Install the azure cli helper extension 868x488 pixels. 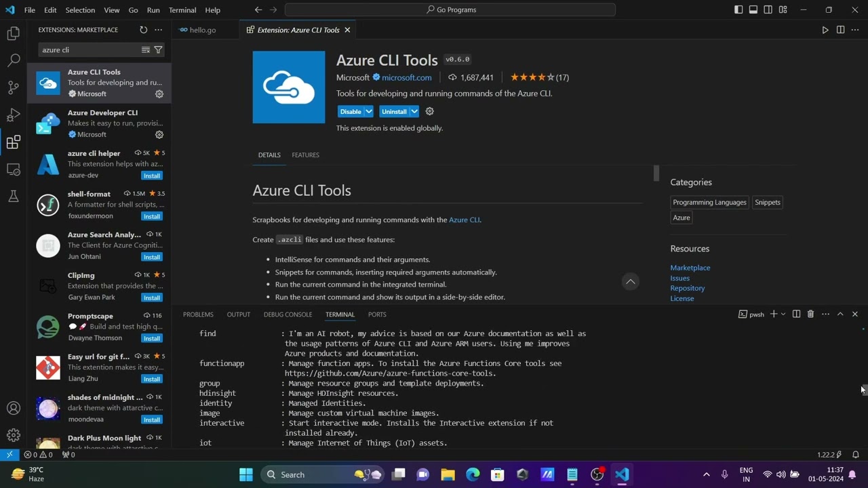point(152,176)
